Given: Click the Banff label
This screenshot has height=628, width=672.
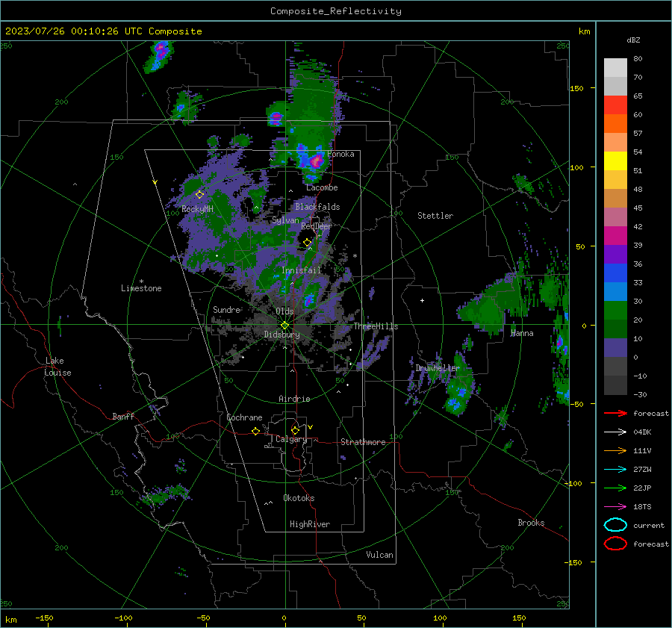Looking at the screenshot, I should point(123,416).
